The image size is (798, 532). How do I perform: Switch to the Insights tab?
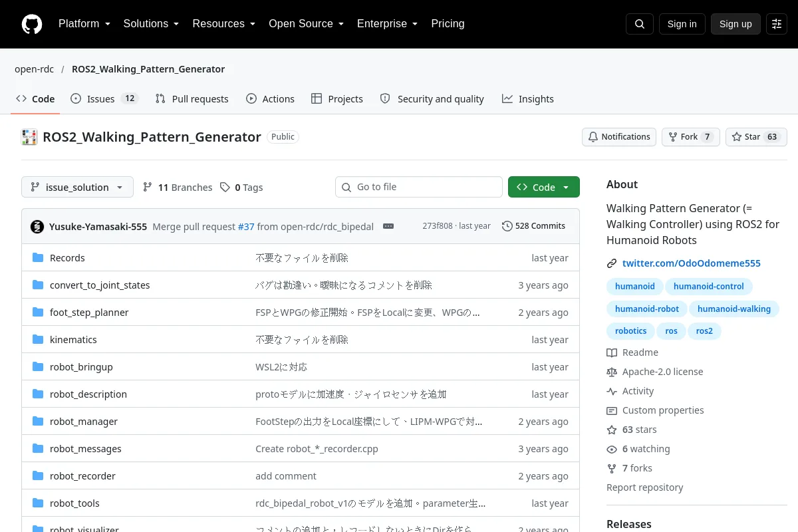pos(528,99)
